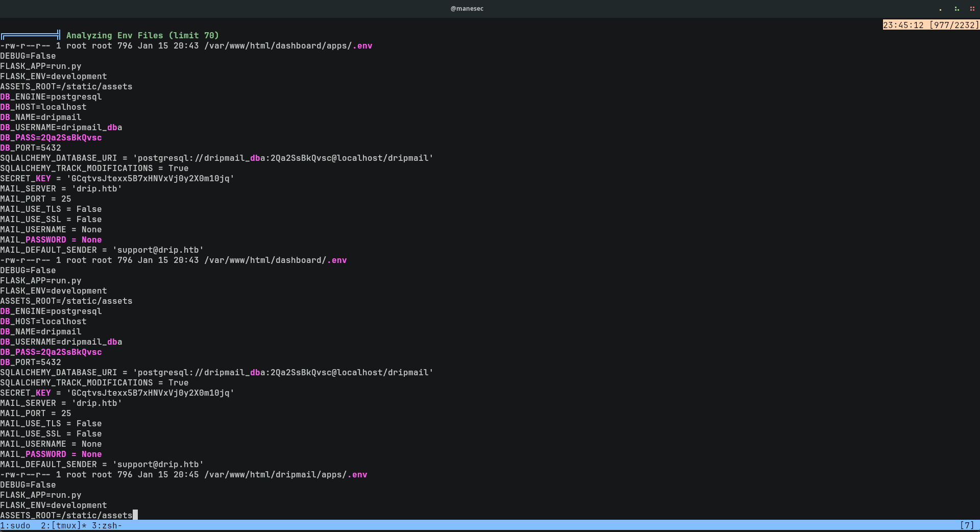
Task: Click the /var/www/html/dashboard/apps/.env file path
Action: tap(288, 46)
